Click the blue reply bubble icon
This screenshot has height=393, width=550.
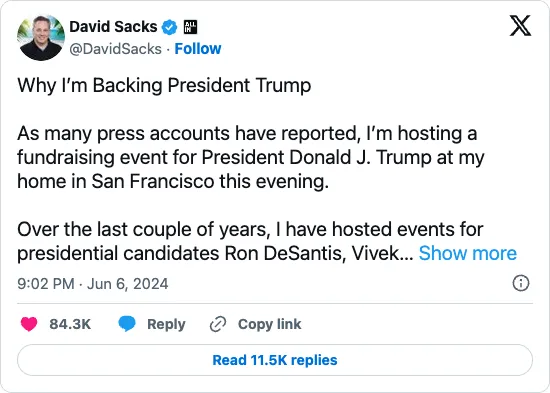(x=127, y=324)
